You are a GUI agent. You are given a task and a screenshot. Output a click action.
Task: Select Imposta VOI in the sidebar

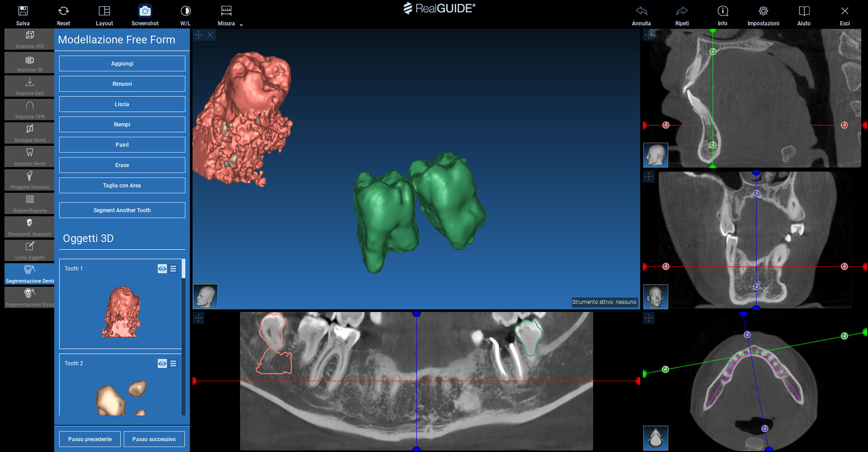29,39
